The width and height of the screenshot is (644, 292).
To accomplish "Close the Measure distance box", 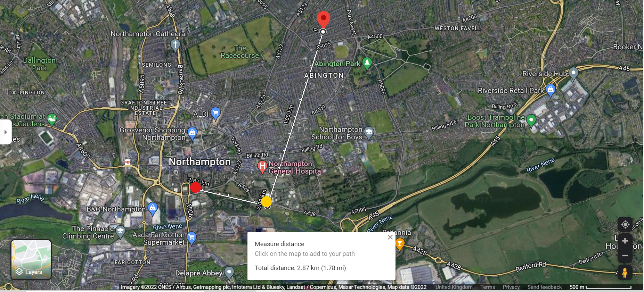I will point(390,237).
